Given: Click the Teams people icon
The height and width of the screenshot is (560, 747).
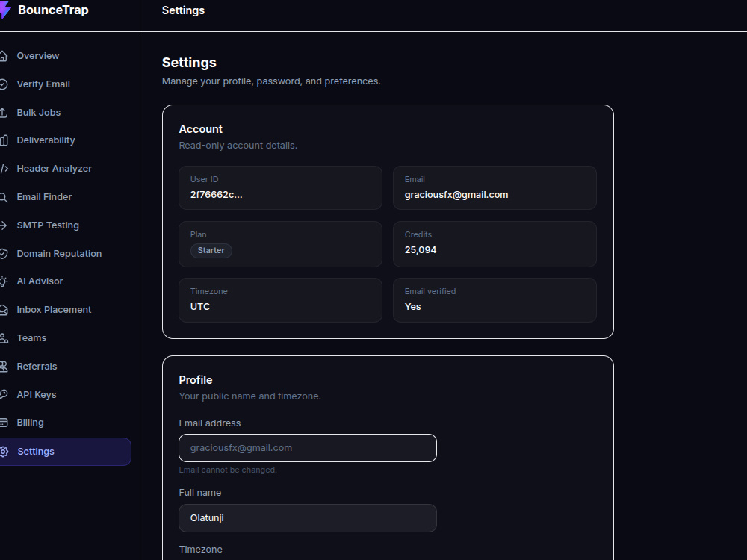Looking at the screenshot, I should [x=3, y=338].
